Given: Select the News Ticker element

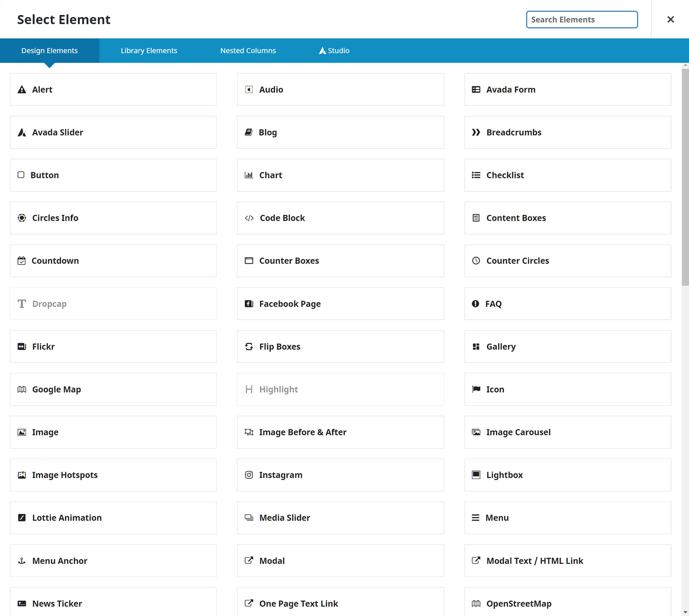Looking at the screenshot, I should coord(113,602).
